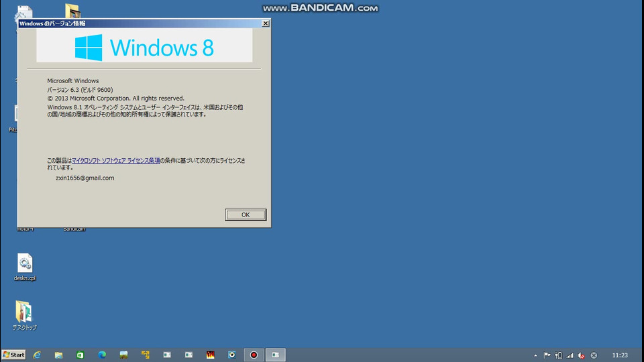Open File Explorer from the taskbar
Viewport: 644px width, 362px height.
pyautogui.click(x=58, y=355)
